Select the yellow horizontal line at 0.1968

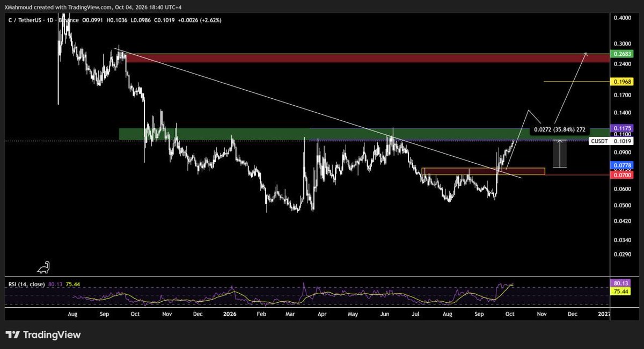coord(576,82)
